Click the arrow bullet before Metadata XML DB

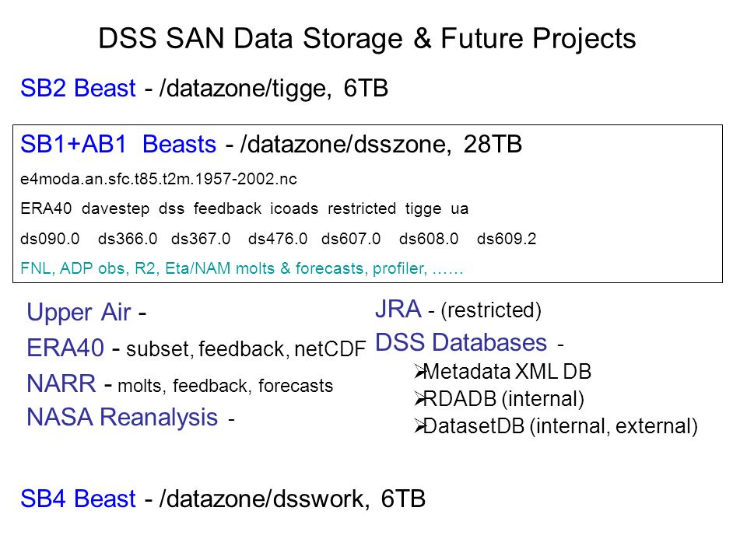click(x=419, y=372)
